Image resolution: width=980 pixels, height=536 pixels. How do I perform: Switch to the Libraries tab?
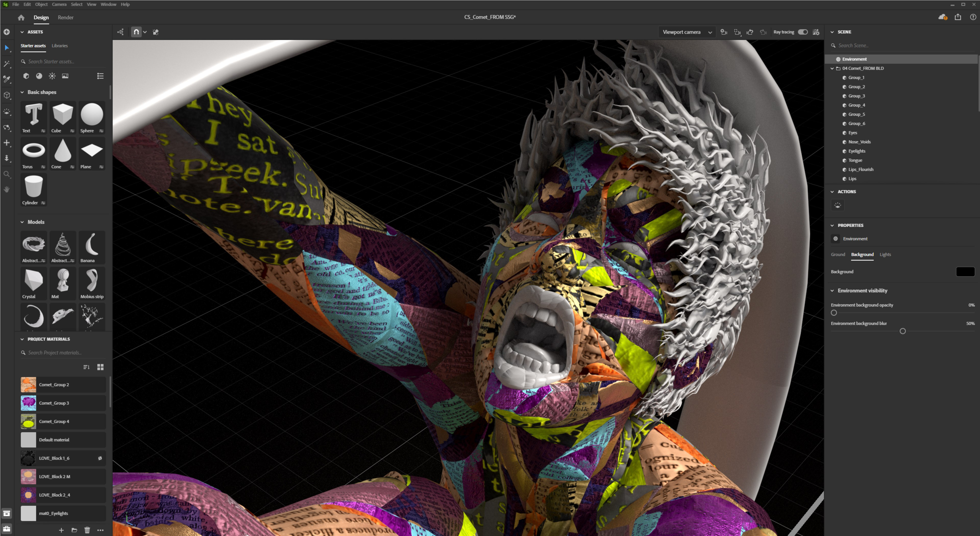click(x=60, y=46)
